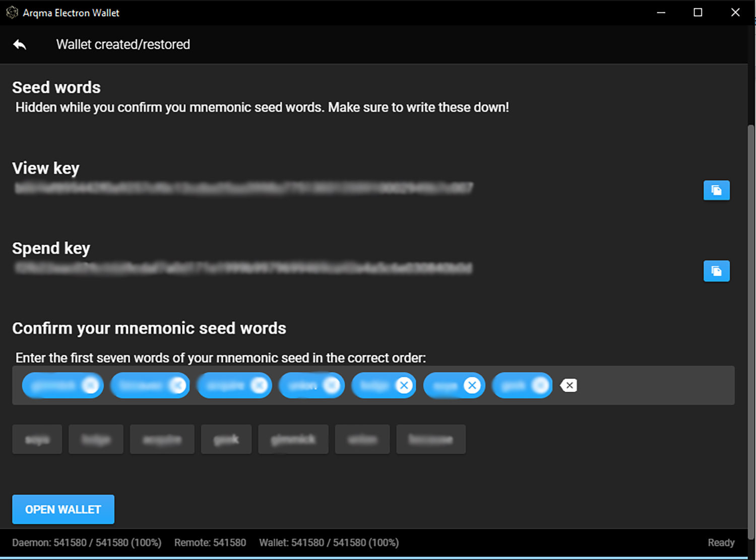
Task: Click the 'Confirm your mnemonic seed words' heading
Action: [149, 328]
